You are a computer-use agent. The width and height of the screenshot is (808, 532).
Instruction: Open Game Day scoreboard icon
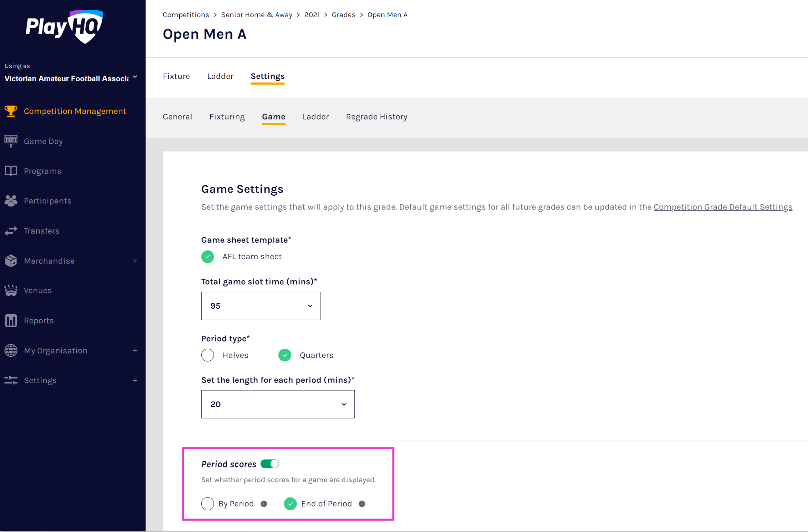[x=11, y=141]
